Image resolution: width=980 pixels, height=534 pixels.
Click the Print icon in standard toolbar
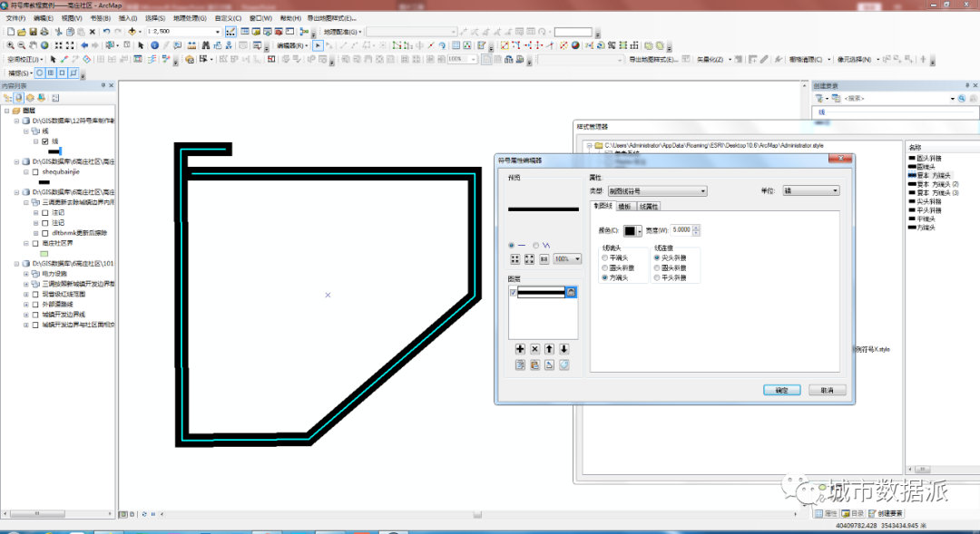coord(44,31)
